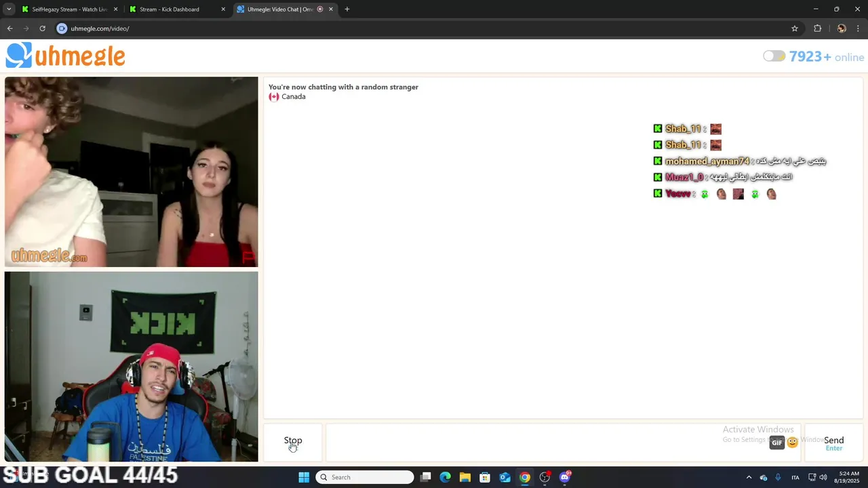868x488 pixels.
Task: Click Muaz1_0's chat message
Action: (x=723, y=178)
